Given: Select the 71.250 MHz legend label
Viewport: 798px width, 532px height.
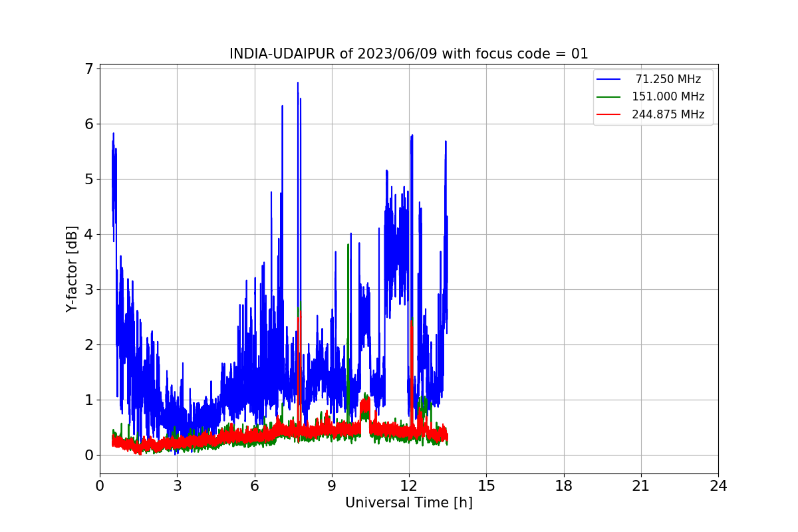Looking at the screenshot, I should 668,79.
